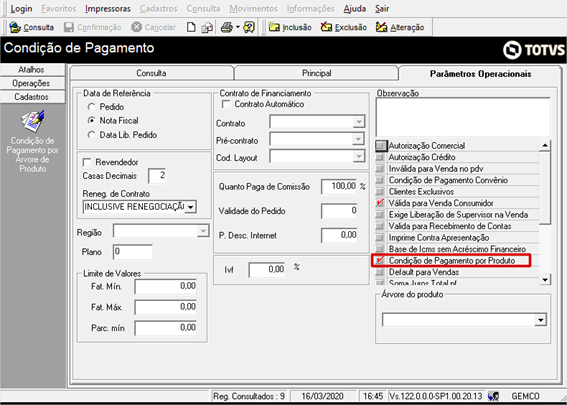Open the Impressoras menu

pos(108,8)
